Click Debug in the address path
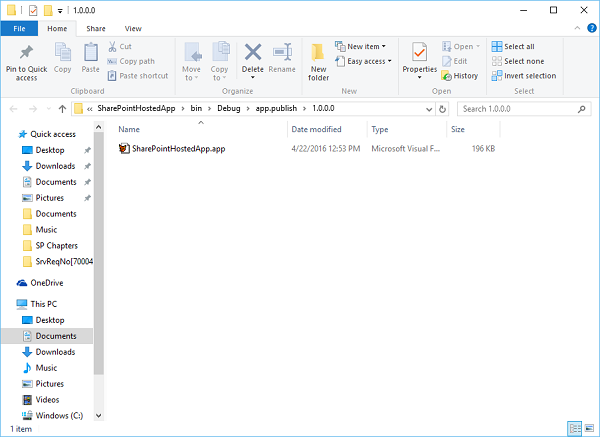The height and width of the screenshot is (437, 600). pos(229,108)
